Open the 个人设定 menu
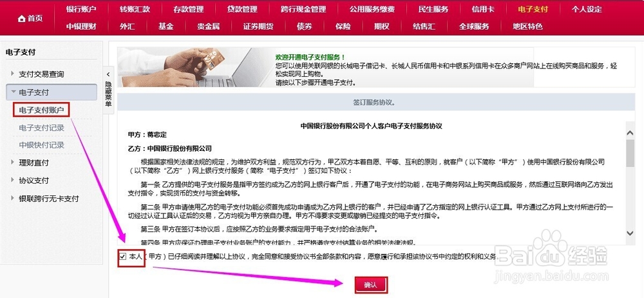This screenshot has width=644, height=298. pyautogui.click(x=587, y=9)
